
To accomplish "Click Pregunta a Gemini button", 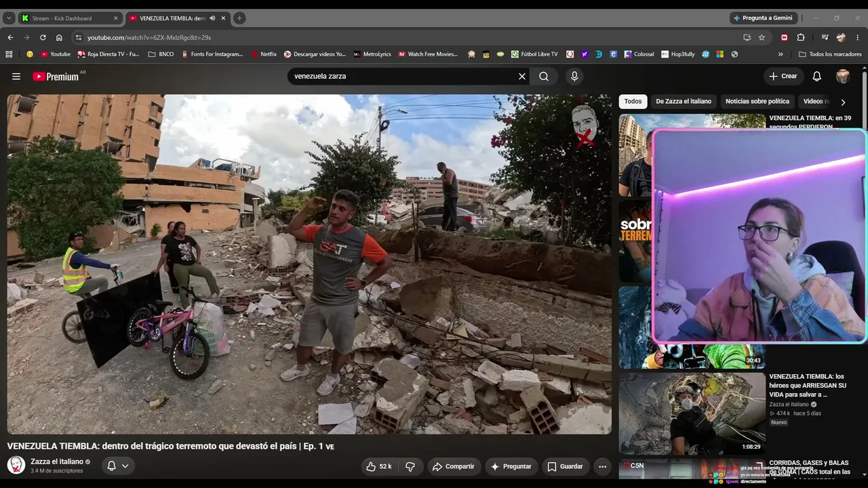I will [x=762, y=18].
